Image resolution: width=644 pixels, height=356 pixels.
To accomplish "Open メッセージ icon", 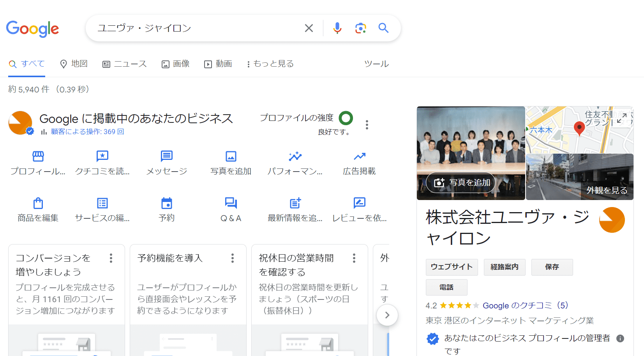I will (x=167, y=156).
